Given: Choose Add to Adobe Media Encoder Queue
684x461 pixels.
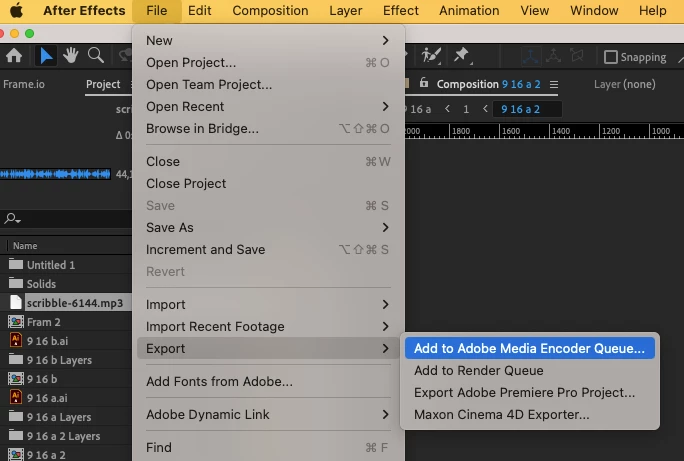Looking at the screenshot, I should [530, 348].
